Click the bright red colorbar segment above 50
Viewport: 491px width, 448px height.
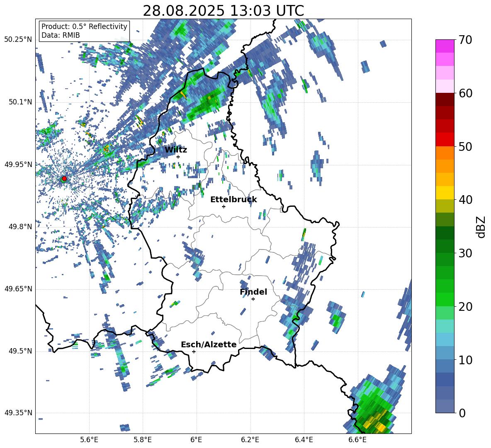pyautogui.click(x=445, y=140)
